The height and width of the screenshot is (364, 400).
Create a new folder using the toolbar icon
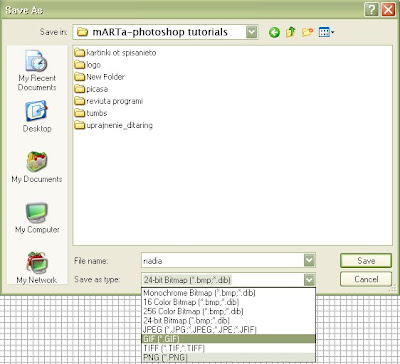coord(307,32)
